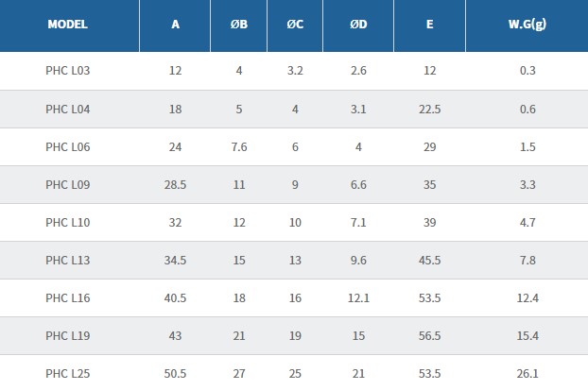The image size is (588, 390).
Task: Click the ØC column header
Action: [x=295, y=25]
